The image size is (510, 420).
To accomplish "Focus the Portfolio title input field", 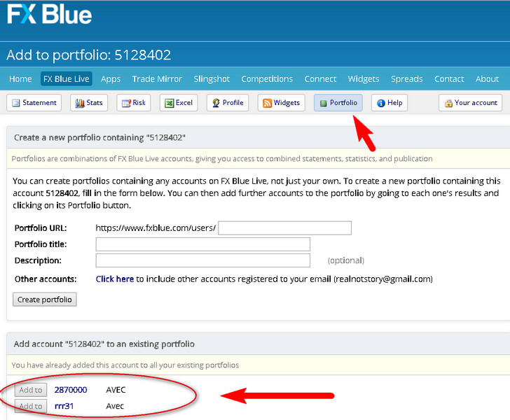I will click(202, 244).
